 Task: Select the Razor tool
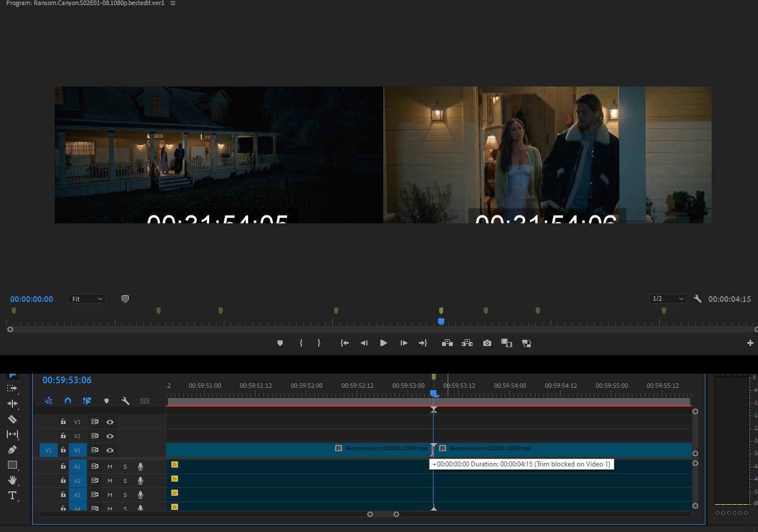[12, 419]
